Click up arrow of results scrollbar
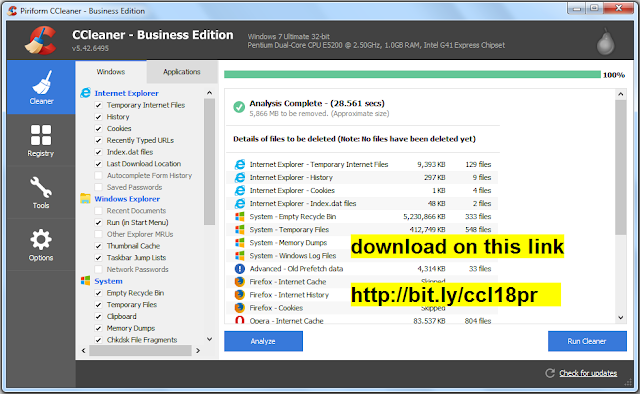 (x=621, y=94)
